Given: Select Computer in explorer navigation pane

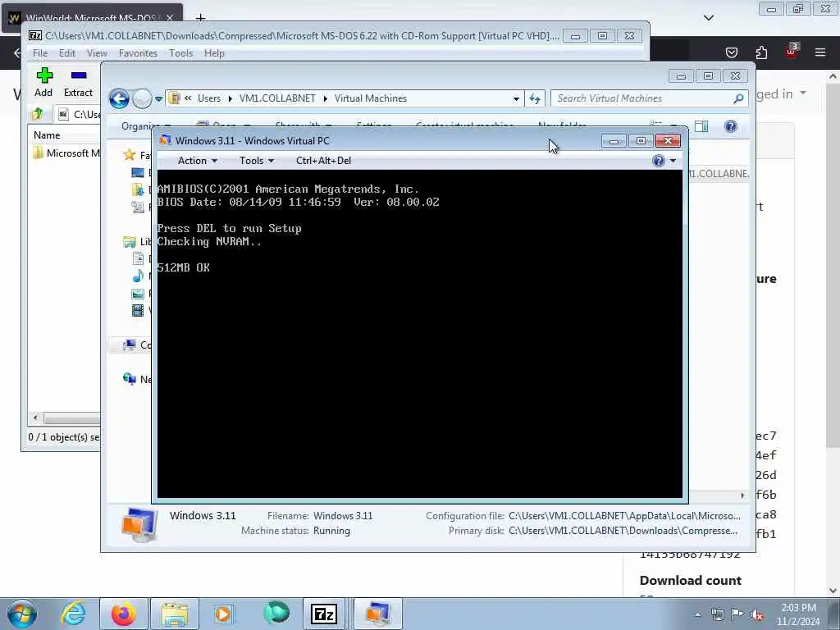Looking at the screenshot, I should [130, 345].
